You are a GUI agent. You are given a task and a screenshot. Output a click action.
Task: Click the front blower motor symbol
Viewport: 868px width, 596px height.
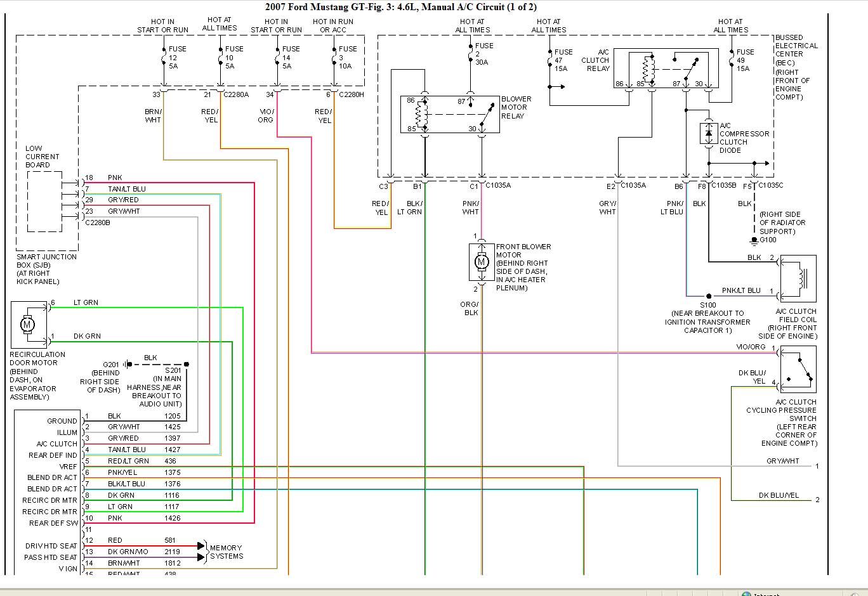482,261
